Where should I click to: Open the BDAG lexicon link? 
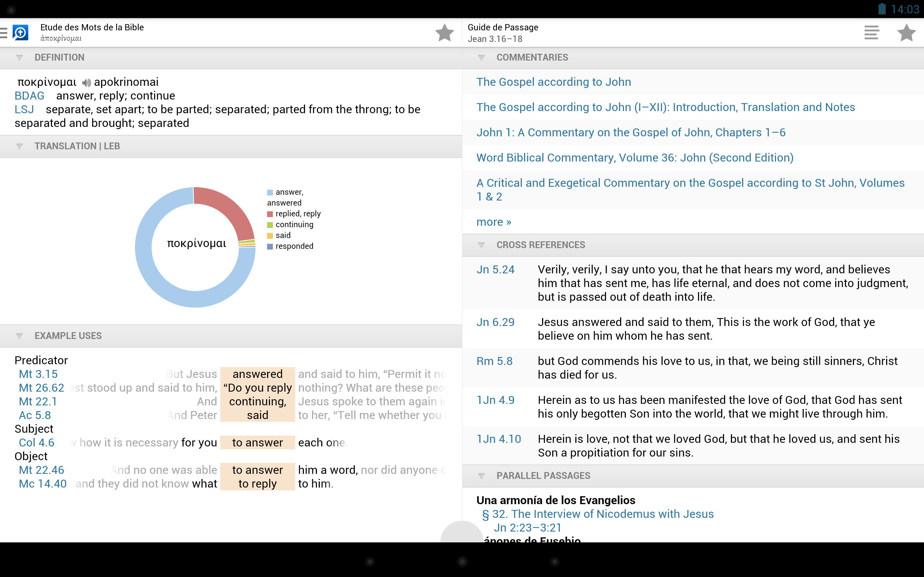(x=29, y=96)
